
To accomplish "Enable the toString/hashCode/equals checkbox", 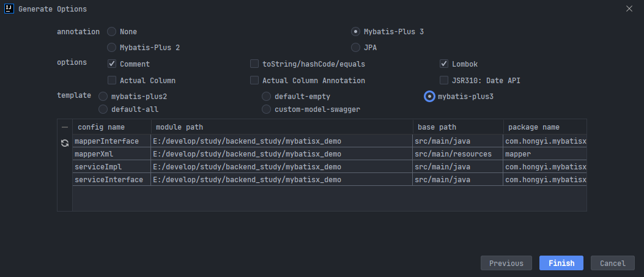I will tap(254, 64).
